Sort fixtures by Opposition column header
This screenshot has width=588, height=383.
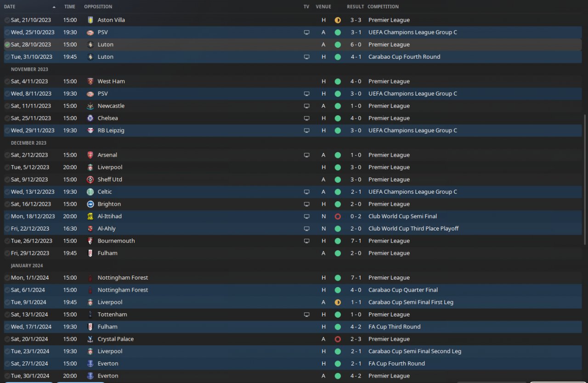coord(98,7)
